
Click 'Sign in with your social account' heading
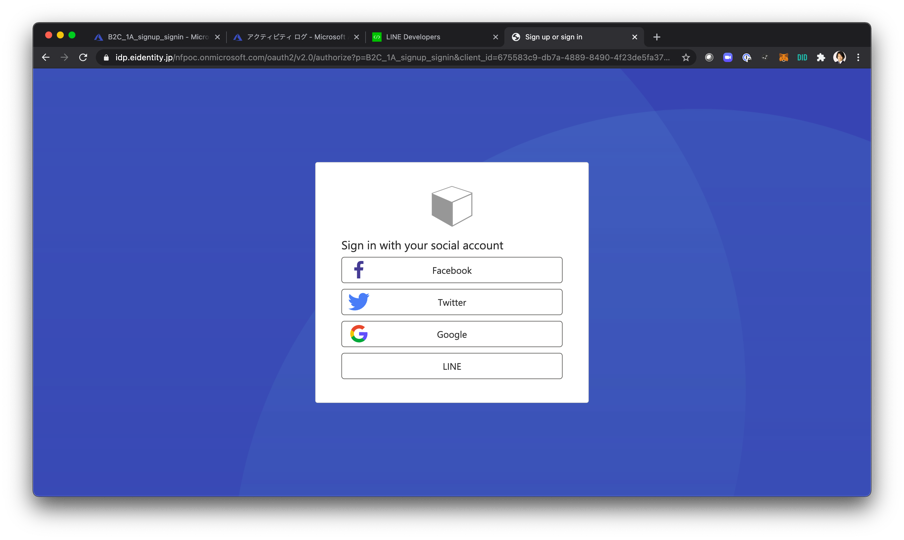(422, 246)
